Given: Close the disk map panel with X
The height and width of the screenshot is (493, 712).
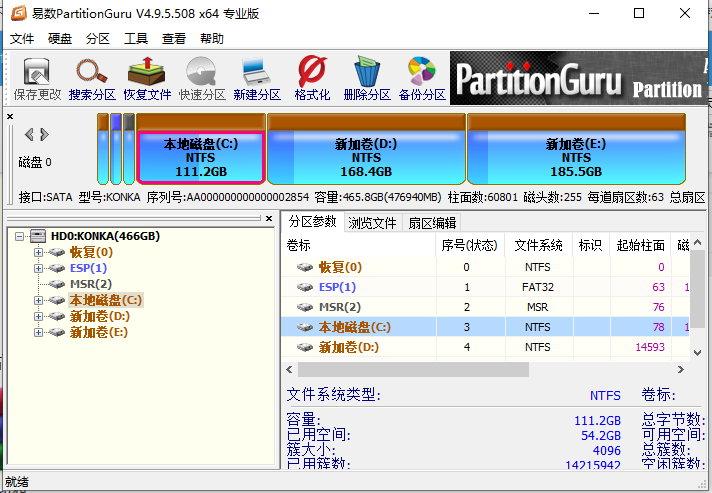Looking at the screenshot, I should pos(10,117).
